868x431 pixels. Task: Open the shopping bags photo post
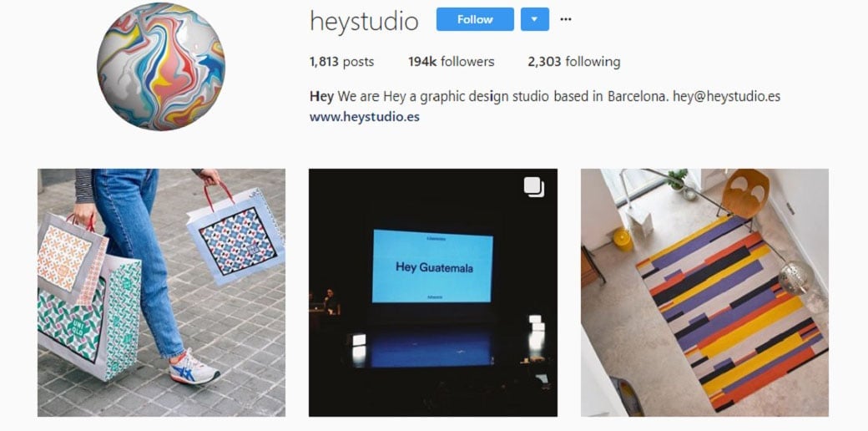coord(162,292)
